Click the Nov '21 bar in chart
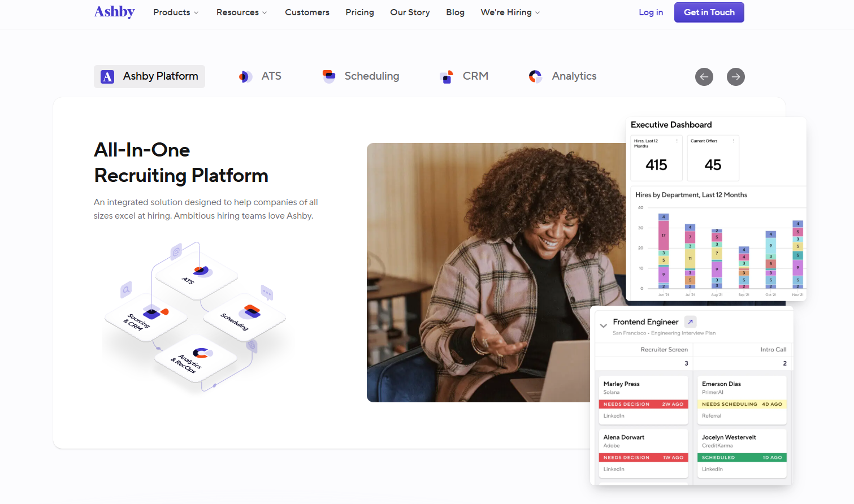This screenshot has width=854, height=504. click(x=797, y=255)
